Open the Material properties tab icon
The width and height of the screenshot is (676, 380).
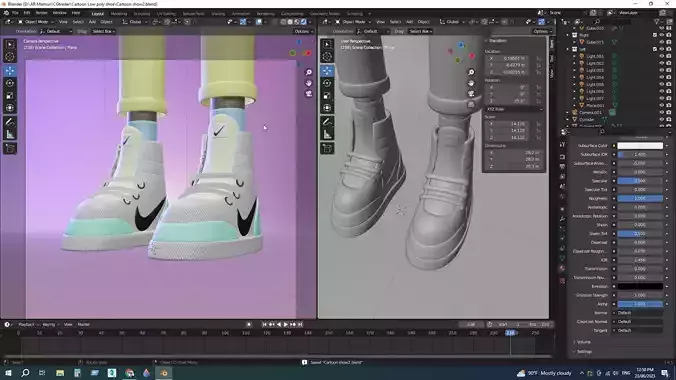[562, 269]
